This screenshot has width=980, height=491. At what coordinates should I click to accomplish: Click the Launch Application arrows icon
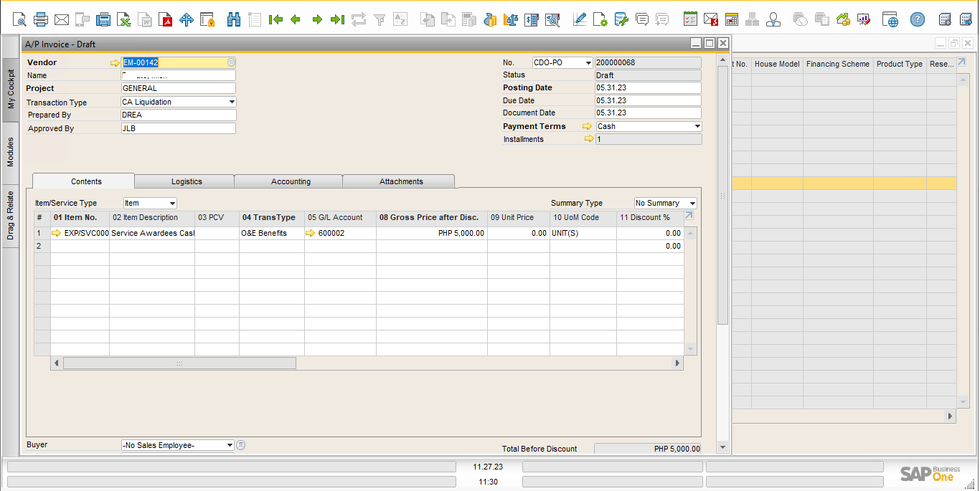click(187, 19)
